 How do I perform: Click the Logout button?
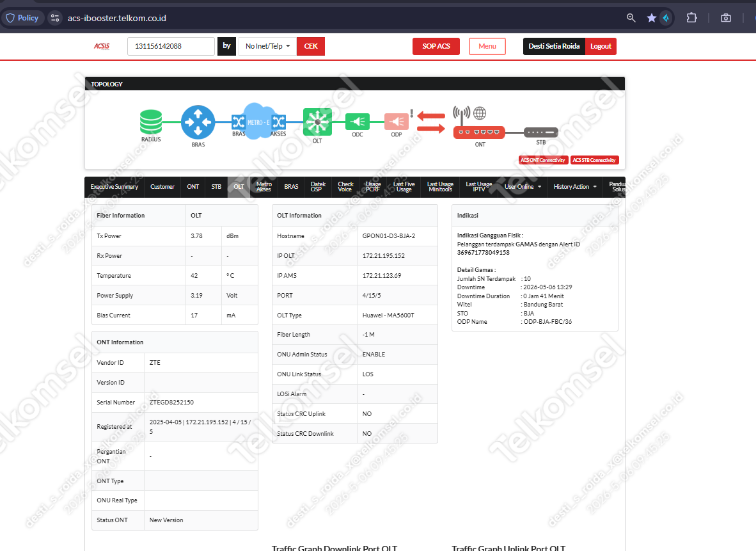tap(601, 46)
